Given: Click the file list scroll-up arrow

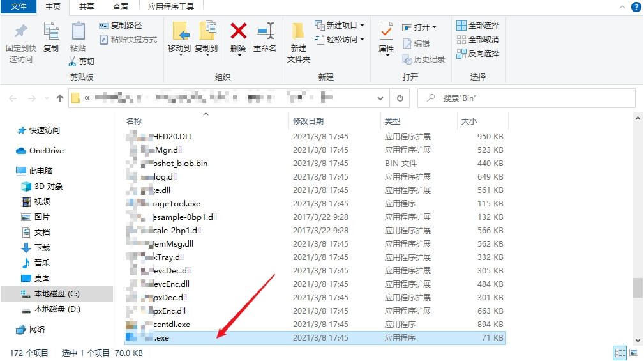Looking at the screenshot, I should point(638,118).
